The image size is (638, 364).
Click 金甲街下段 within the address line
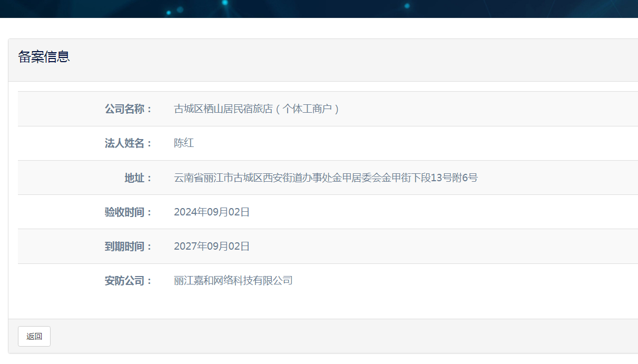tap(406, 178)
